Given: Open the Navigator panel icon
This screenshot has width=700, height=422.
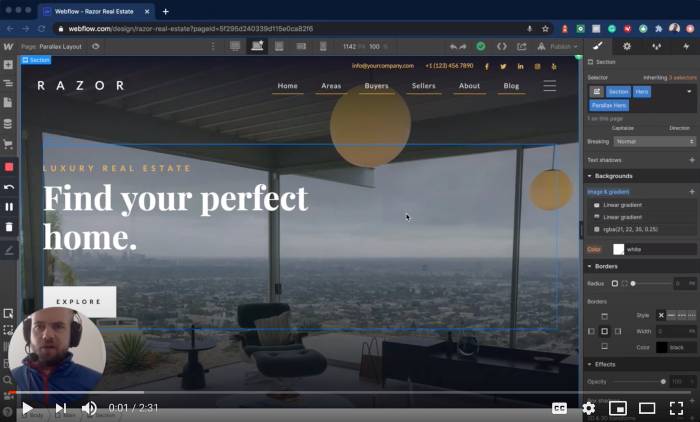Looking at the screenshot, I should click(x=8, y=83).
